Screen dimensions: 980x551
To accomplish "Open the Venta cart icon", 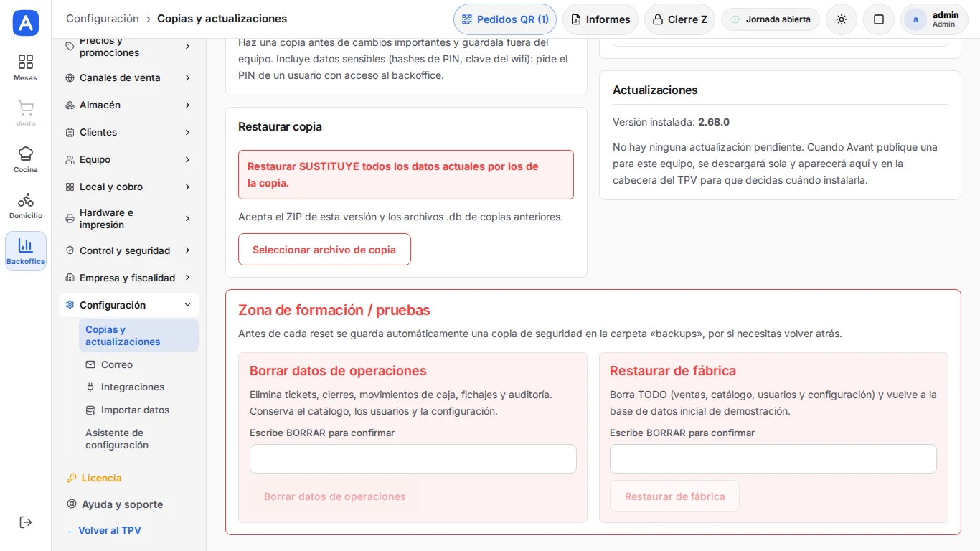I will pos(26,108).
